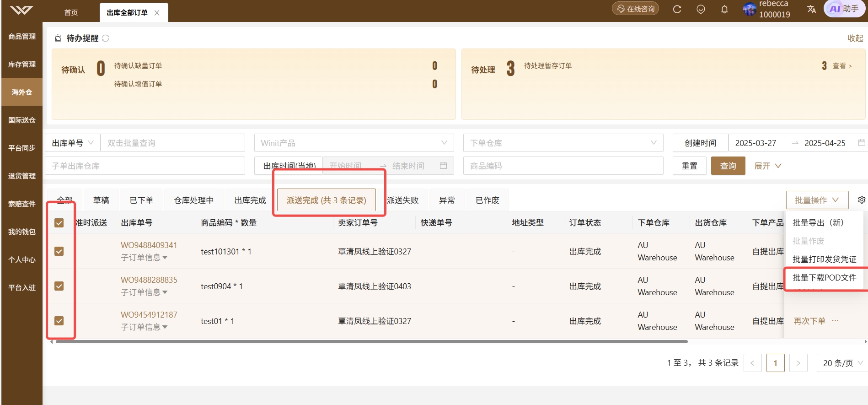Image resolution: width=868 pixels, height=405 pixels.
Task: Click page number 1 button
Action: pos(776,363)
